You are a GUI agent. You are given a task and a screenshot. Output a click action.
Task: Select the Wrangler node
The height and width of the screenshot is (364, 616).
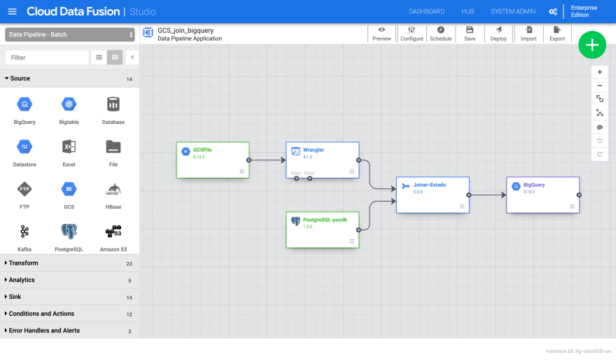point(323,160)
